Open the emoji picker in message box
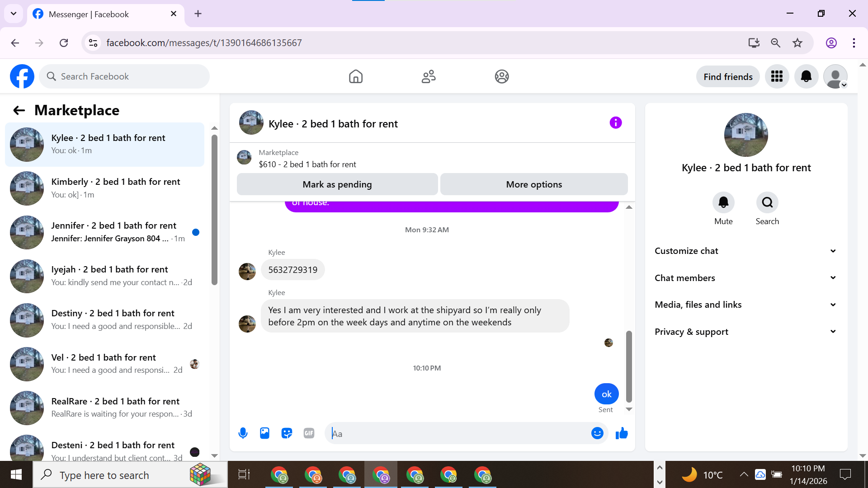The width and height of the screenshot is (868, 488). pos(597,433)
